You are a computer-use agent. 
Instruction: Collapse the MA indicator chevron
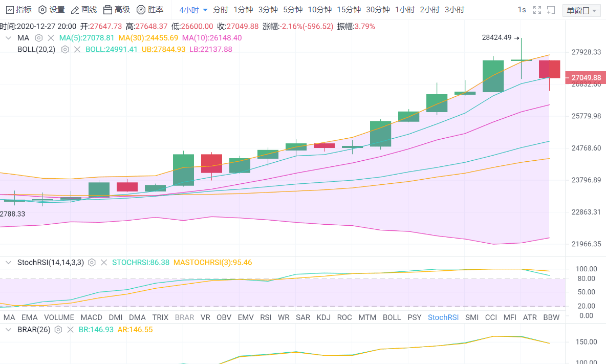click(x=8, y=38)
